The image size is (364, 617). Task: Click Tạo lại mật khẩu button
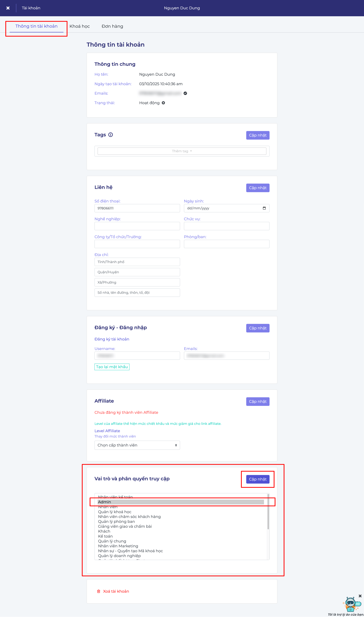click(x=112, y=367)
